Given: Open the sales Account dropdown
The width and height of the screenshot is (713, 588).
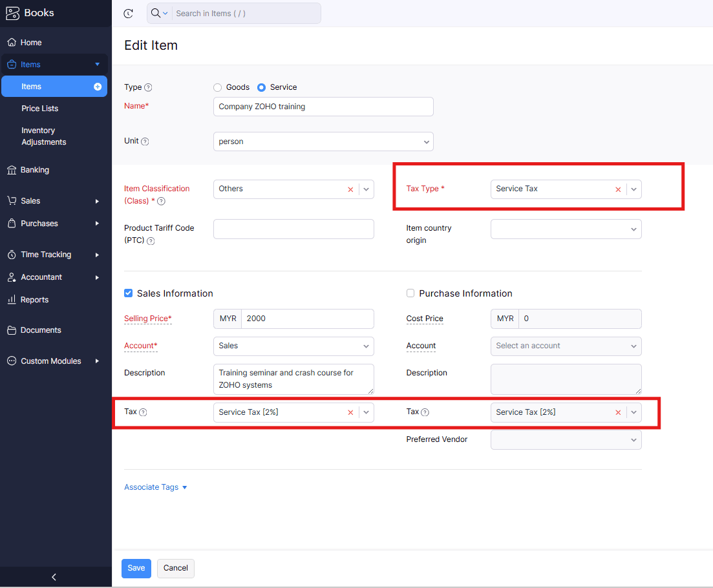Looking at the screenshot, I should point(293,346).
